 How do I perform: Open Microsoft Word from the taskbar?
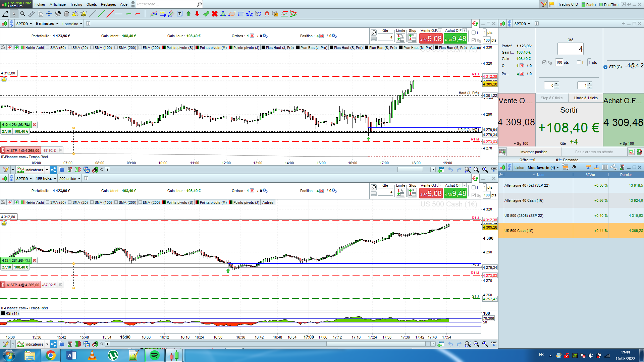click(71, 355)
